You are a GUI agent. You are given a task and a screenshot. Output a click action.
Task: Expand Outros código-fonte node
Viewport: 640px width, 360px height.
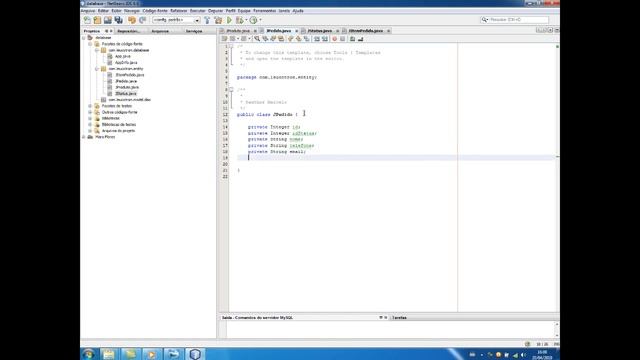[x=90, y=112]
